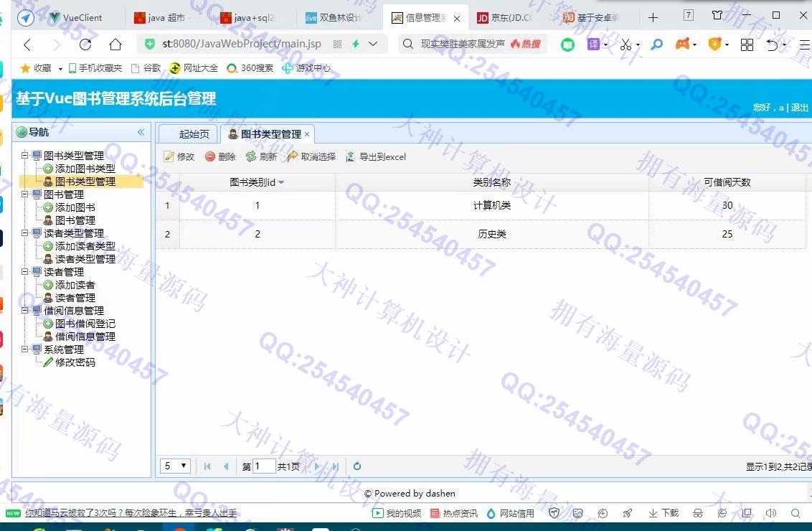This screenshot has height=531, width=812.
Task: Switch to the 起始页 tab
Action: pyautogui.click(x=189, y=134)
